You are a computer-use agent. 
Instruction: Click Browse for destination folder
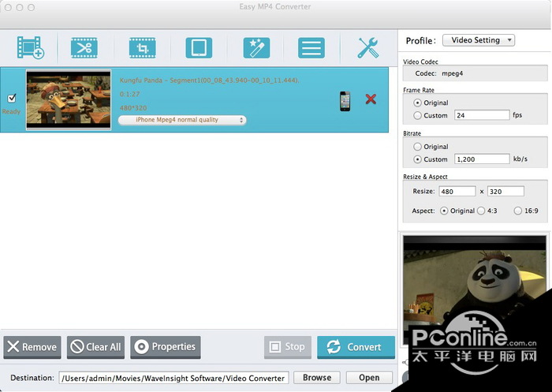point(317,378)
